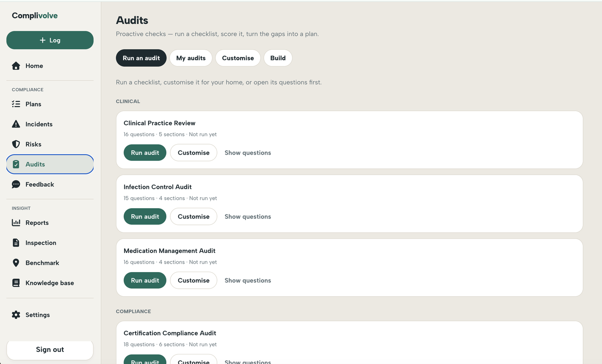The height and width of the screenshot is (364, 602).
Task: Customise the Medication Management Audit
Action: [194, 280]
